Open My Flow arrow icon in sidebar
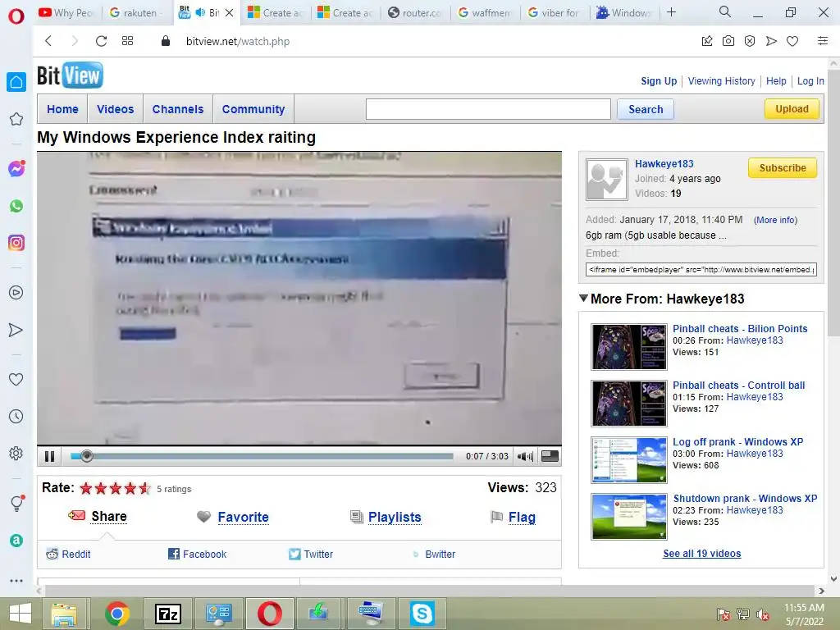Image resolution: width=840 pixels, height=630 pixels. coord(16,330)
